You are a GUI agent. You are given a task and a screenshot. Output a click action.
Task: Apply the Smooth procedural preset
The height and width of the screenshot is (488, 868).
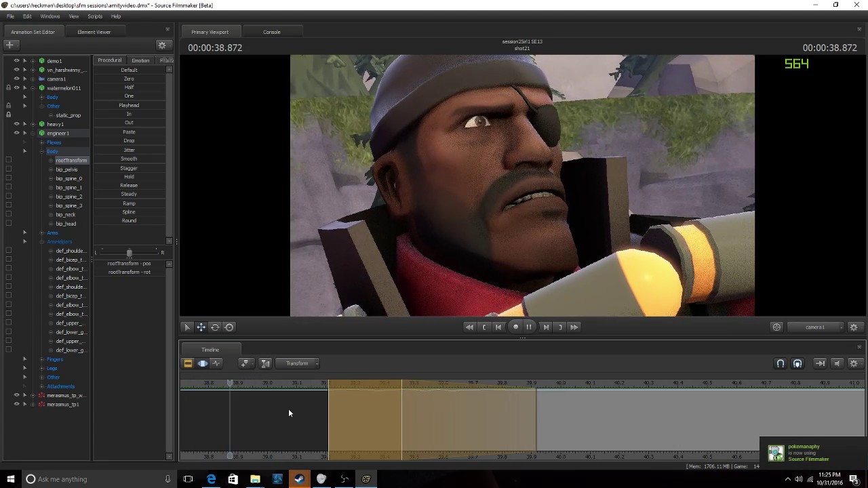(x=129, y=159)
